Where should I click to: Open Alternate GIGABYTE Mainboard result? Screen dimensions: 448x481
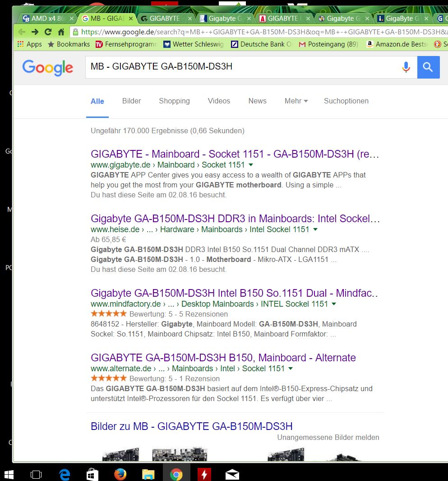tap(223, 358)
